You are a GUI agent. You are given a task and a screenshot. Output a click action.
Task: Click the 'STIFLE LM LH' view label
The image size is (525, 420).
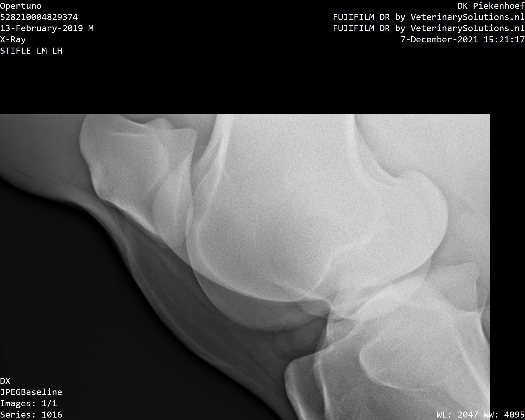pos(31,51)
